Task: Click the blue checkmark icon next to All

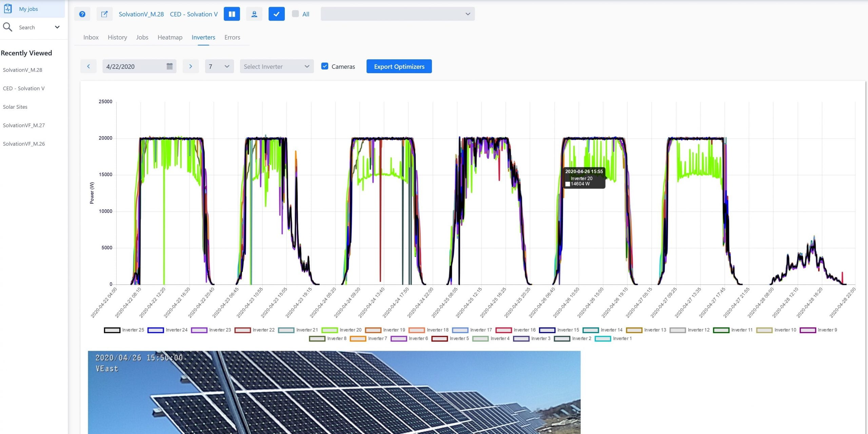Action: click(276, 14)
